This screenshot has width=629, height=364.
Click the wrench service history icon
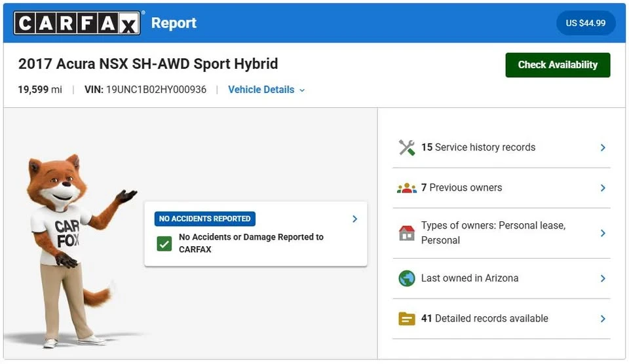pos(406,147)
